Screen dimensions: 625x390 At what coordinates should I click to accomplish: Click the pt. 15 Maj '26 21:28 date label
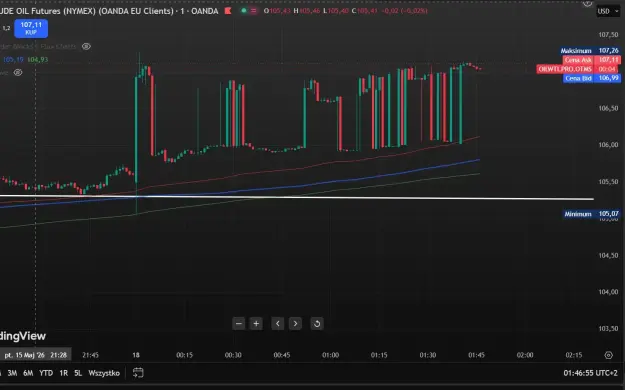35,355
